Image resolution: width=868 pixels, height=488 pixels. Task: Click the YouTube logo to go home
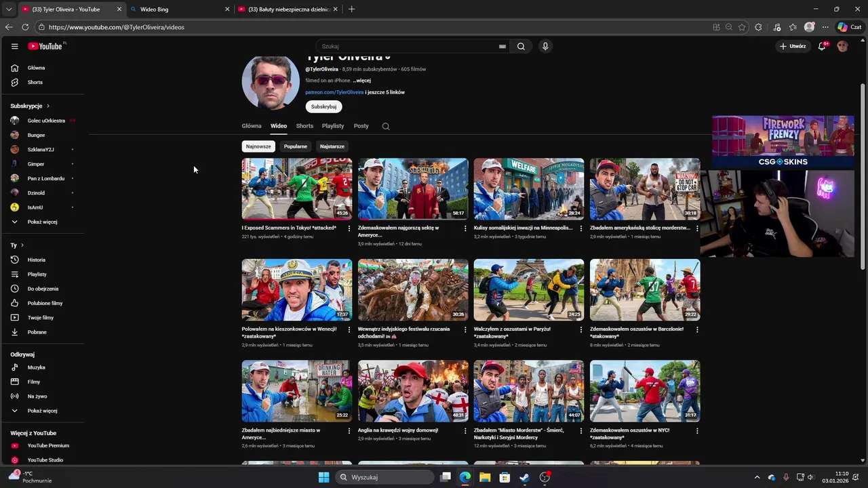[45, 46]
